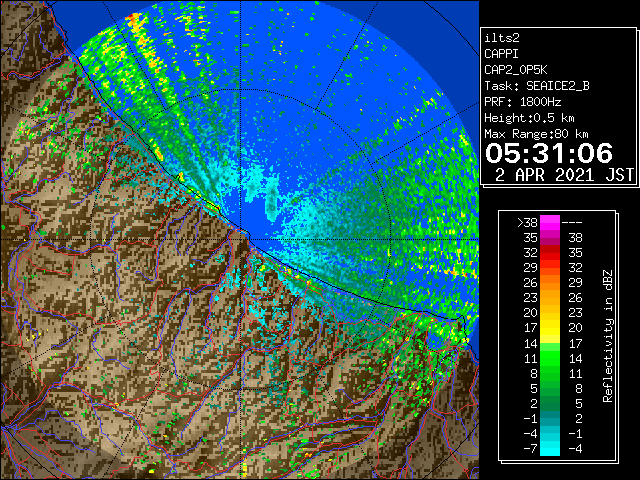Click the '-4' right-hand legend value at bottom
The height and width of the screenshot is (480, 640).
(575, 448)
